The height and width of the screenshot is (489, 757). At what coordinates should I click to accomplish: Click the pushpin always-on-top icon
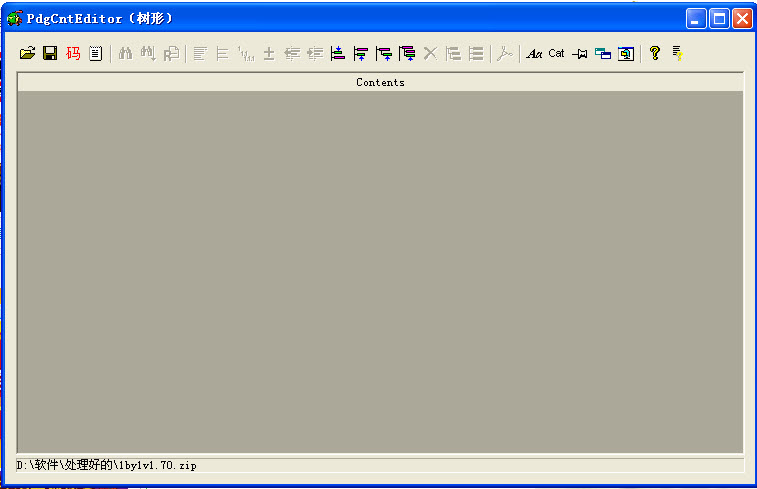click(x=579, y=54)
